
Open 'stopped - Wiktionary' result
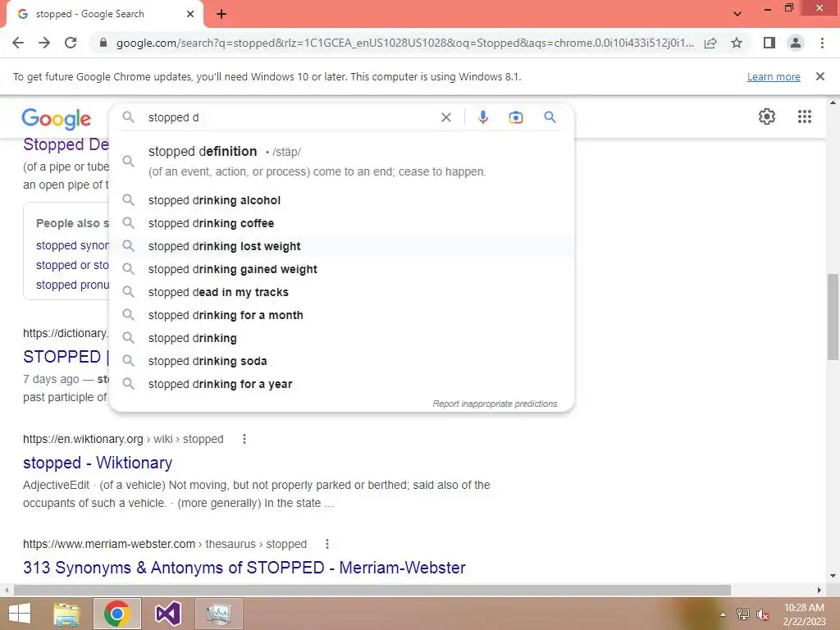pos(98,463)
